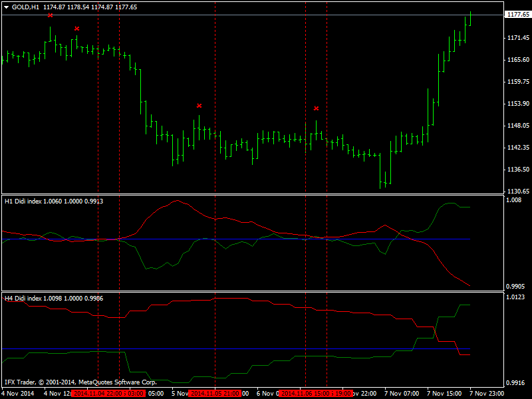Click the 05:00 time axis label

(156, 394)
